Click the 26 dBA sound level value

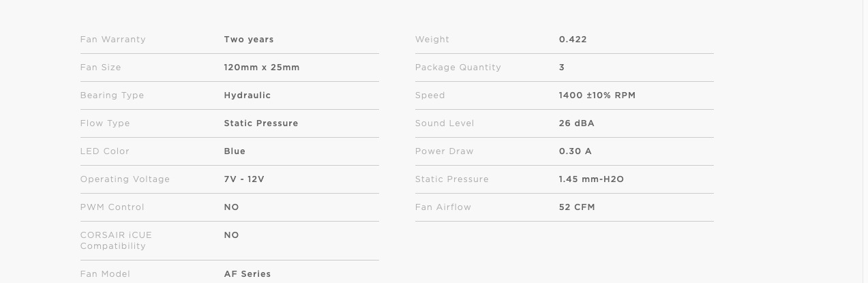[577, 123]
